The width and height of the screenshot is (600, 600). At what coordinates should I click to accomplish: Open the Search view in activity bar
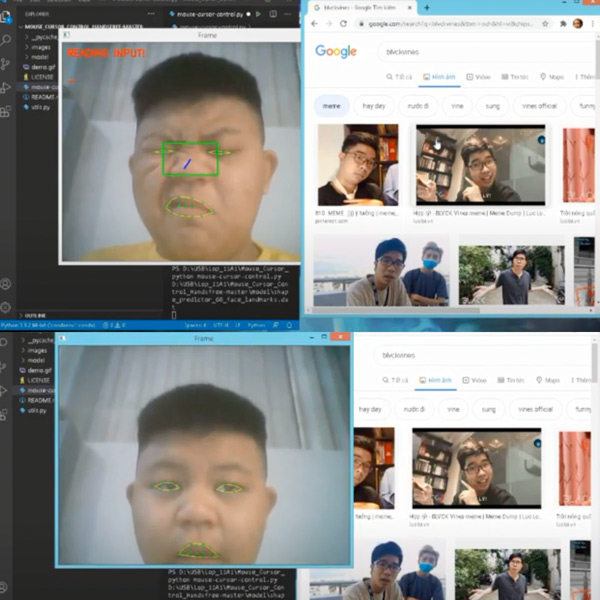(6, 40)
